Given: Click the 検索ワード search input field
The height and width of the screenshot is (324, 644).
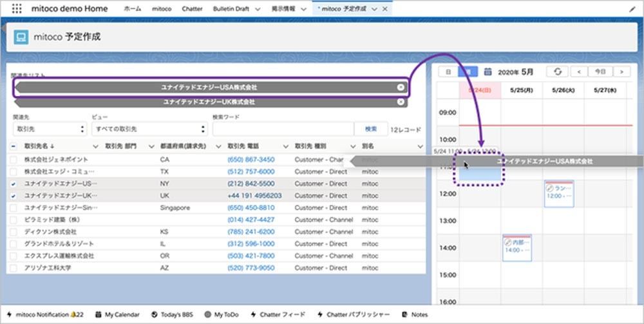Looking at the screenshot, I should 283,129.
